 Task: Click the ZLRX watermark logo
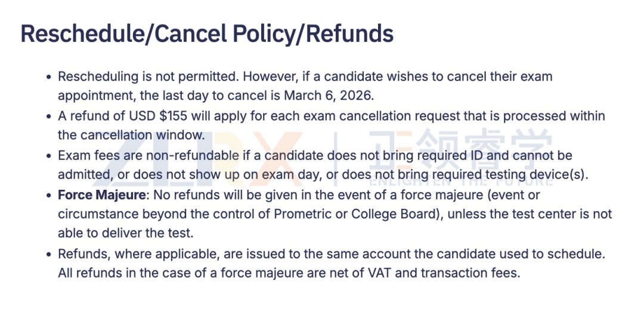(197, 157)
